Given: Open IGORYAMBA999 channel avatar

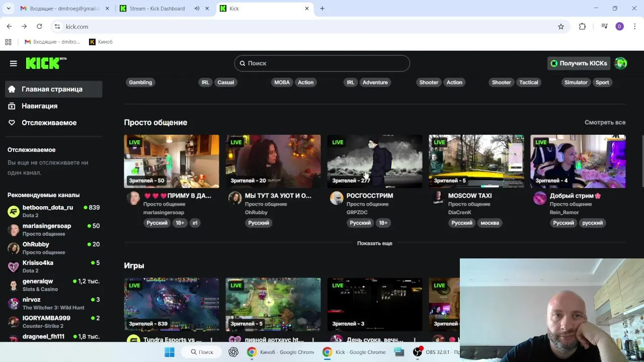Looking at the screenshot, I should coord(14,322).
